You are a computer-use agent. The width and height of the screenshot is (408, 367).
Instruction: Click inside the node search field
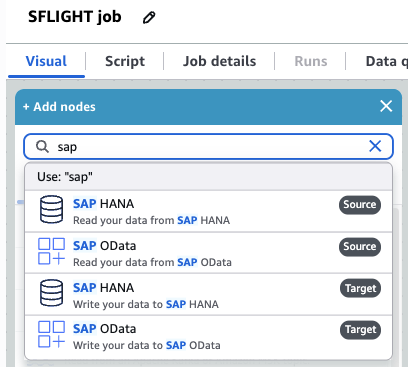click(208, 146)
